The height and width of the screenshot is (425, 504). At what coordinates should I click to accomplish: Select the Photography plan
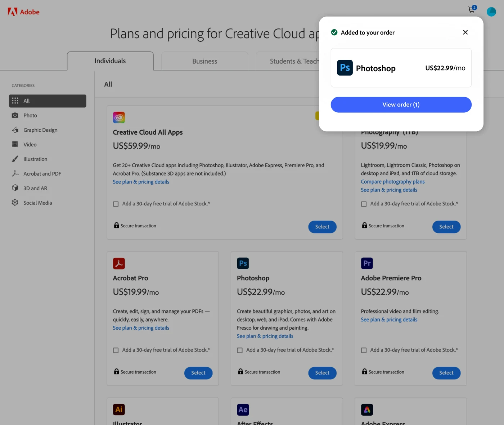446,227
